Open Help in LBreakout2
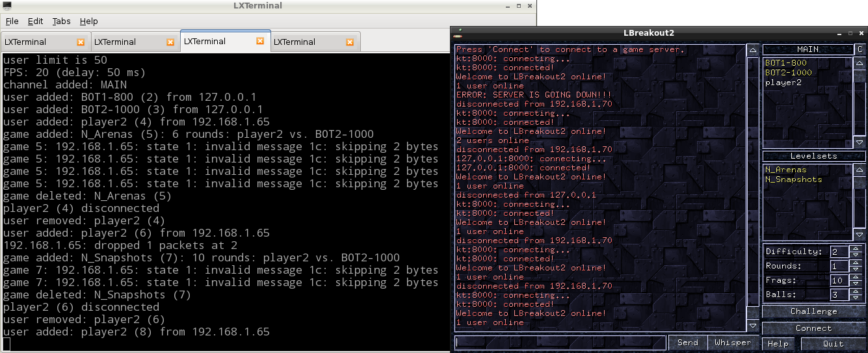This screenshot has height=353, width=868. (778, 343)
